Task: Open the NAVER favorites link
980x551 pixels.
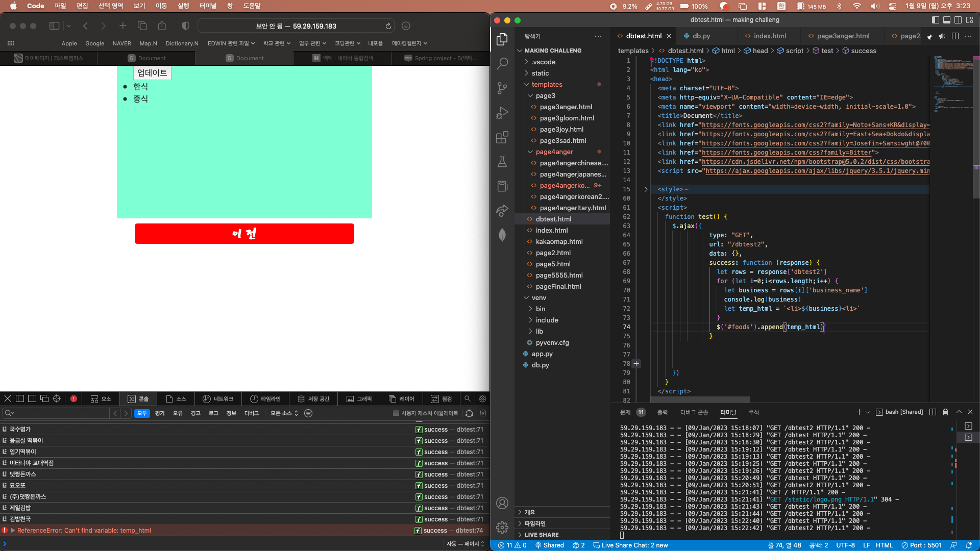Action: tap(121, 43)
